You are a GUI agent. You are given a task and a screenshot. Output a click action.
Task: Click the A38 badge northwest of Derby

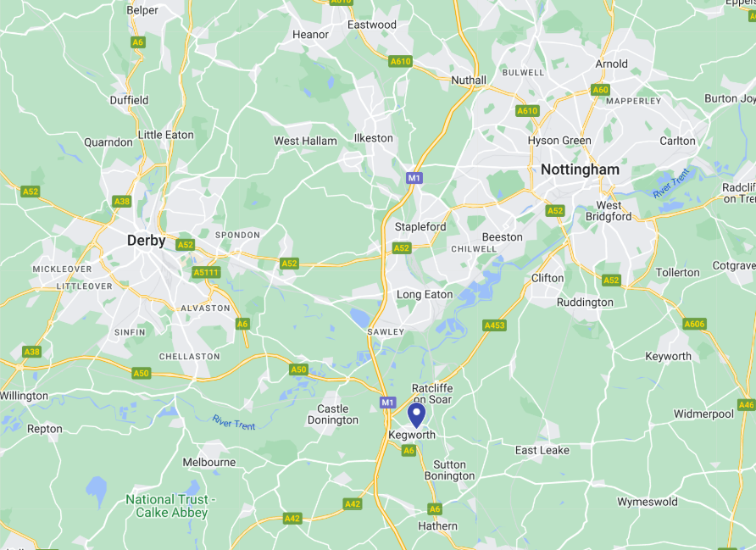point(122,201)
